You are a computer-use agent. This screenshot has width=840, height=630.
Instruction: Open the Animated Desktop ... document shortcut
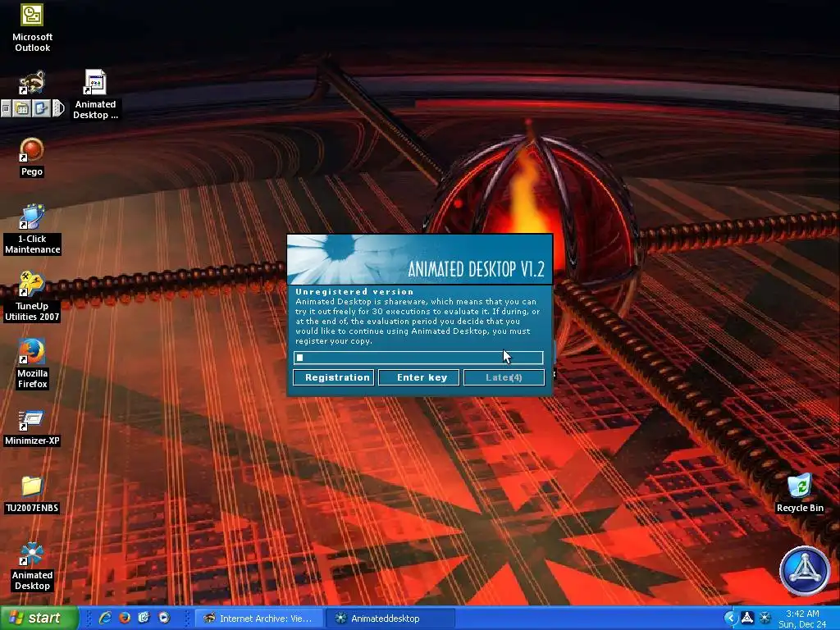pyautogui.click(x=95, y=95)
